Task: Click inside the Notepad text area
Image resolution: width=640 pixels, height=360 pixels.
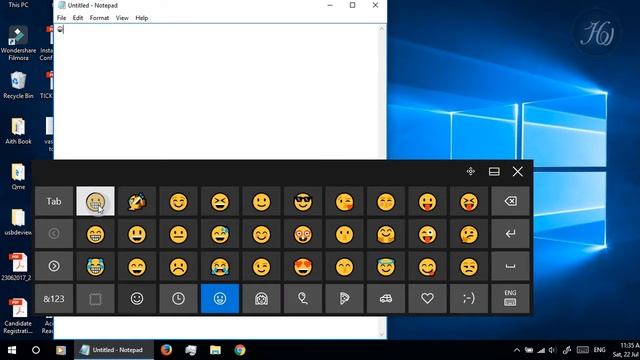Action: click(x=216, y=92)
